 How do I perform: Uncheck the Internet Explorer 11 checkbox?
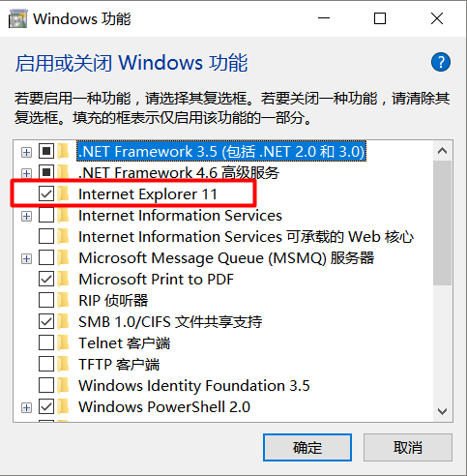(46, 193)
